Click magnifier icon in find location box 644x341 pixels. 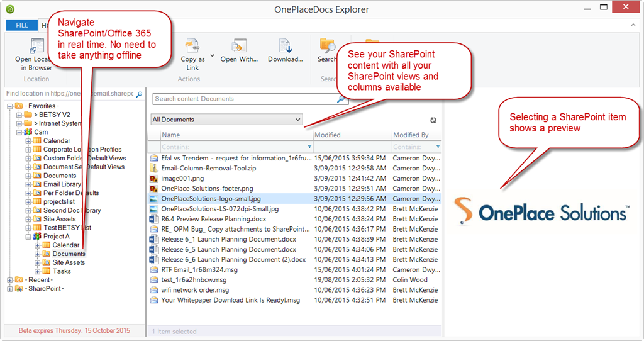tap(140, 94)
